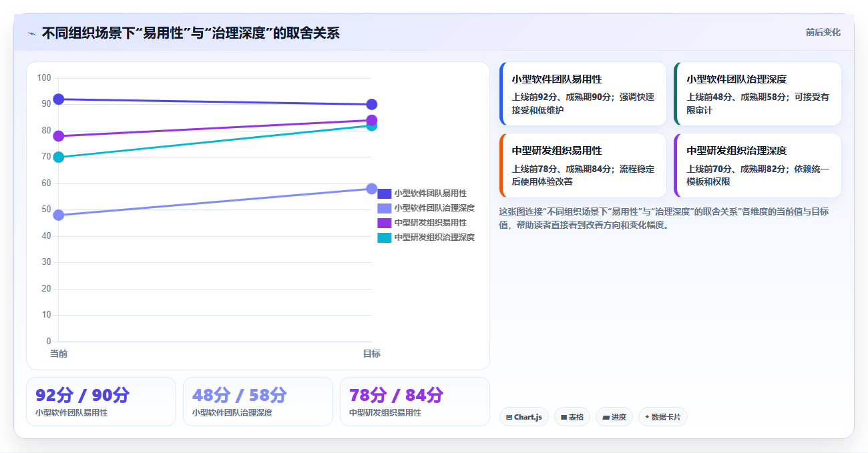Click the data point at 92 for 当前

pos(59,99)
